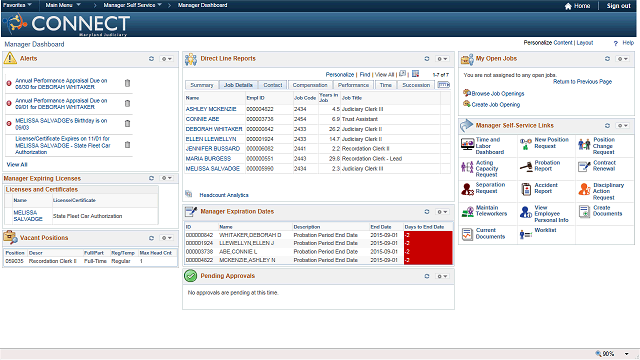Click Browse Job Openings link
The height and width of the screenshot is (360, 640).
pos(498,93)
